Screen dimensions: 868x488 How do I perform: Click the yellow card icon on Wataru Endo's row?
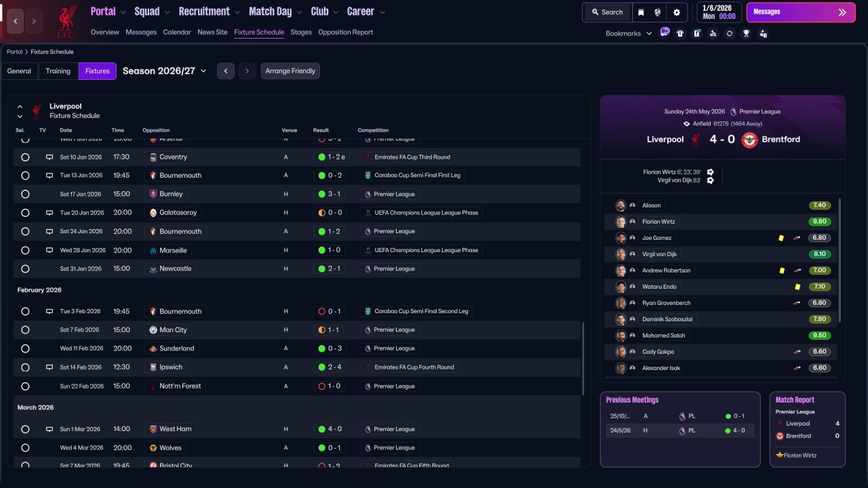point(797,287)
